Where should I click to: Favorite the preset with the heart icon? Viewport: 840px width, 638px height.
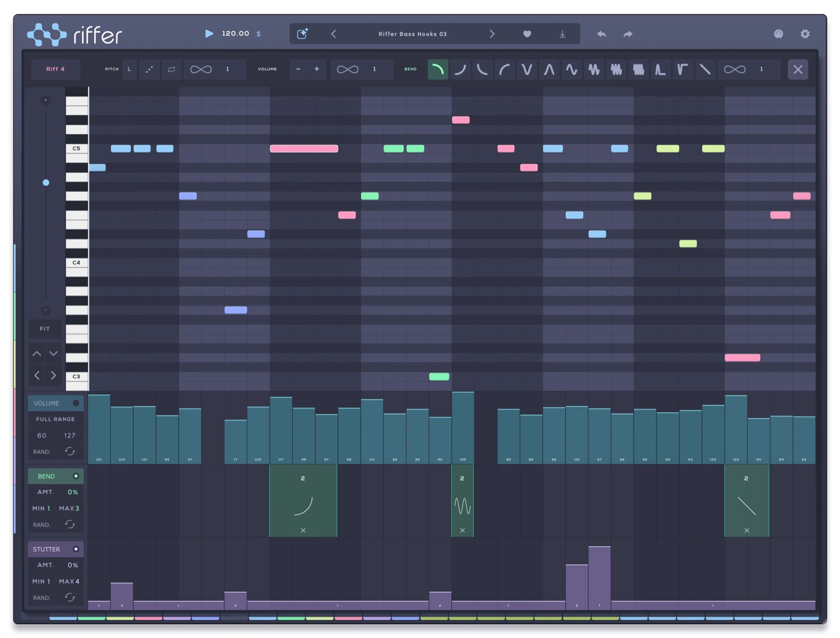(x=527, y=34)
